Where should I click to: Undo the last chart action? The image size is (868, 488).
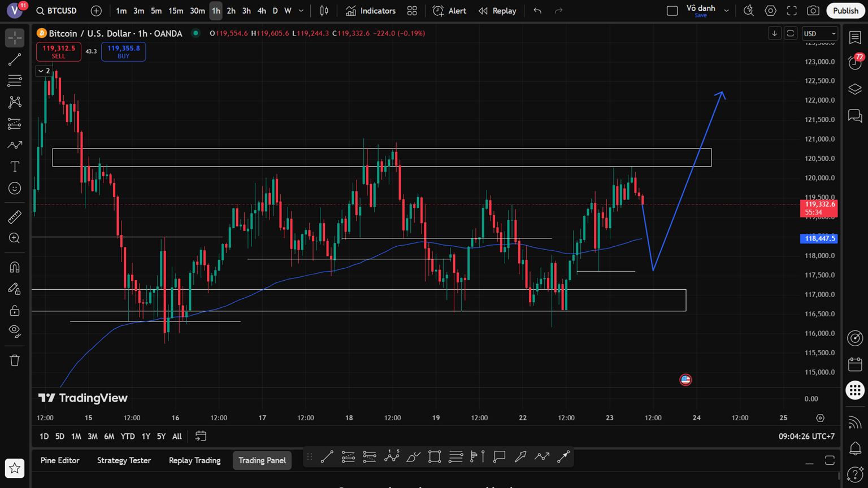point(537,11)
